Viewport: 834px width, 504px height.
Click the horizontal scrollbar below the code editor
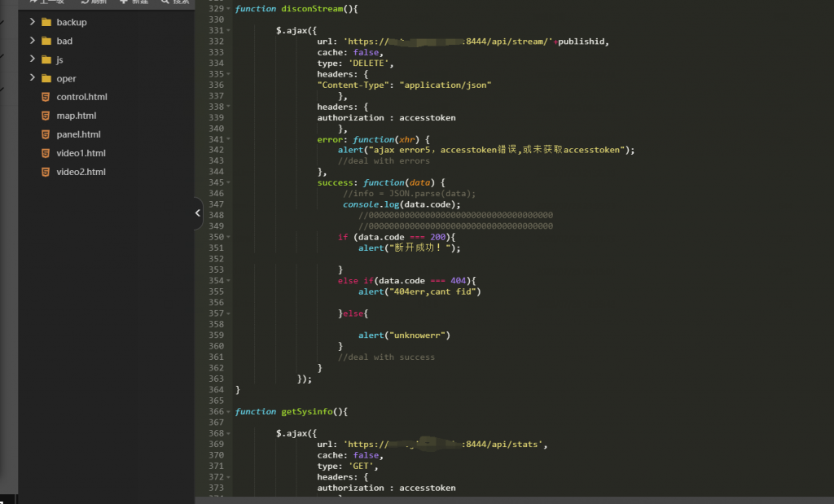point(513,498)
